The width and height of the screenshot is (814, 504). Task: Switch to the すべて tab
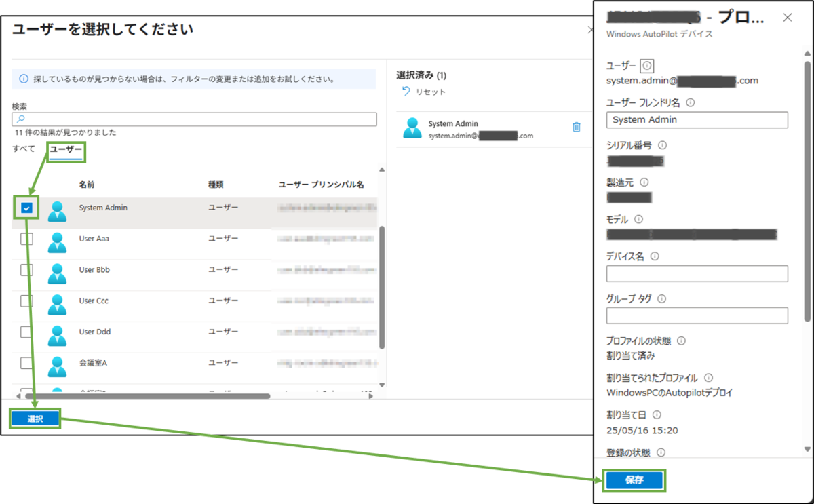(x=23, y=149)
